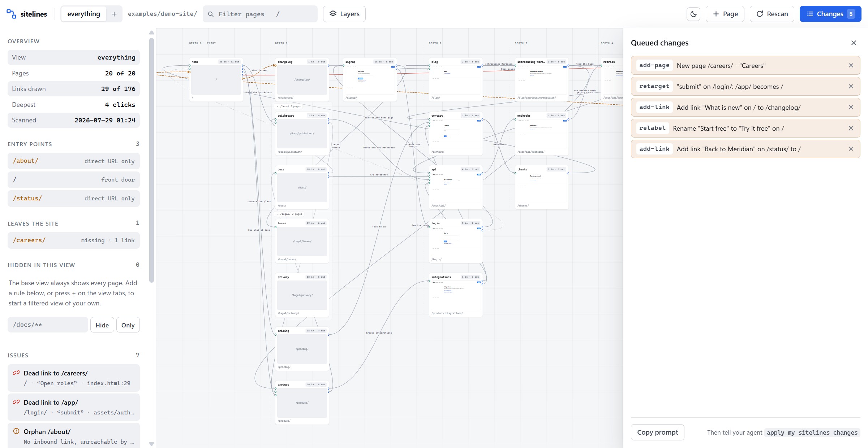Select the introducing-meridian page node

click(542, 79)
